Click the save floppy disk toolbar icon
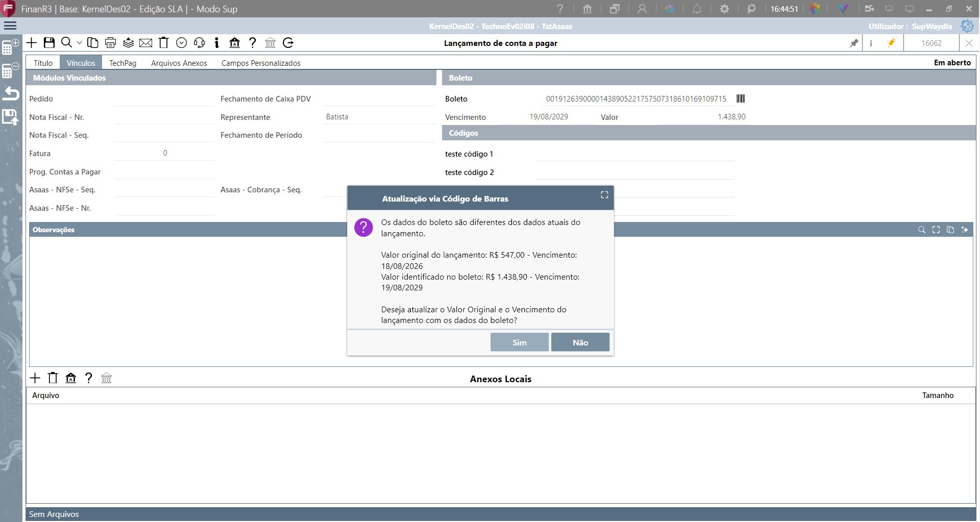Screen dimensions: 980x522 (49, 43)
